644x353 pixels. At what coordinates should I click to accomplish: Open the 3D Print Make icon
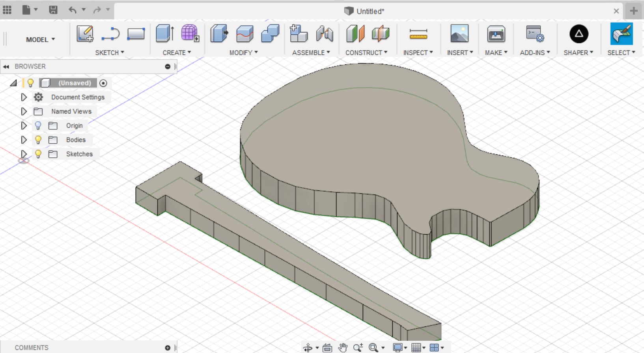coord(496,34)
